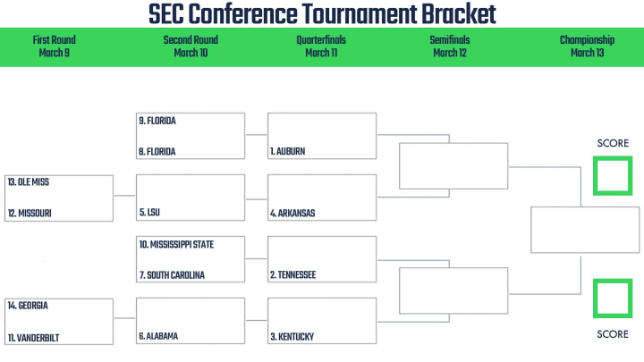
Task: Pick 6. Alabama in second round box
Action: 158,336
